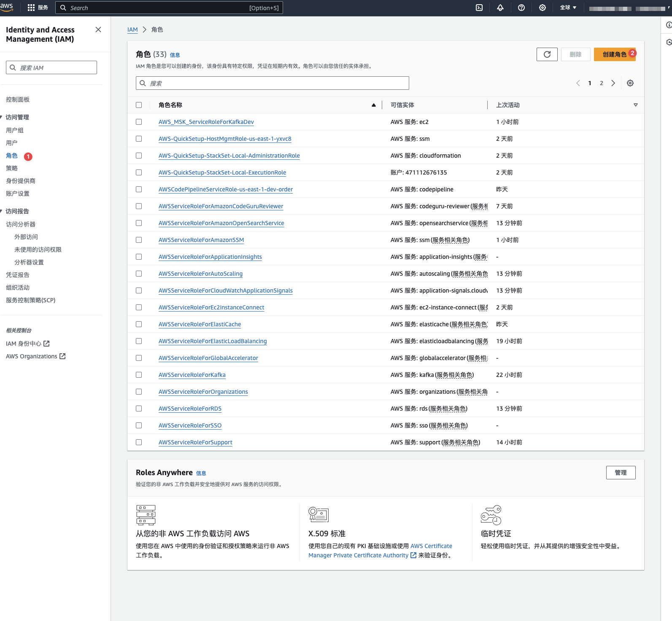
Task: Select 角色 in sidebar
Action: point(12,156)
